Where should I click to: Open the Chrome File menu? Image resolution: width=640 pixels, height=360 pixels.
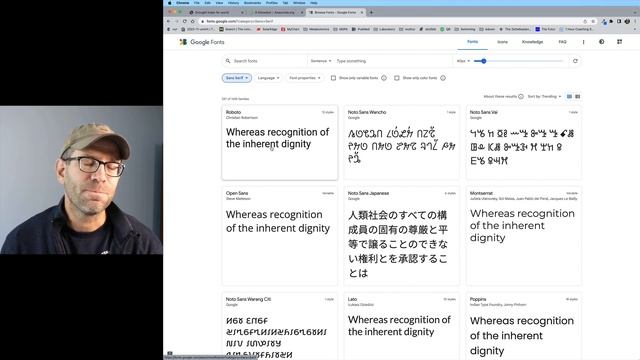tap(197, 3)
